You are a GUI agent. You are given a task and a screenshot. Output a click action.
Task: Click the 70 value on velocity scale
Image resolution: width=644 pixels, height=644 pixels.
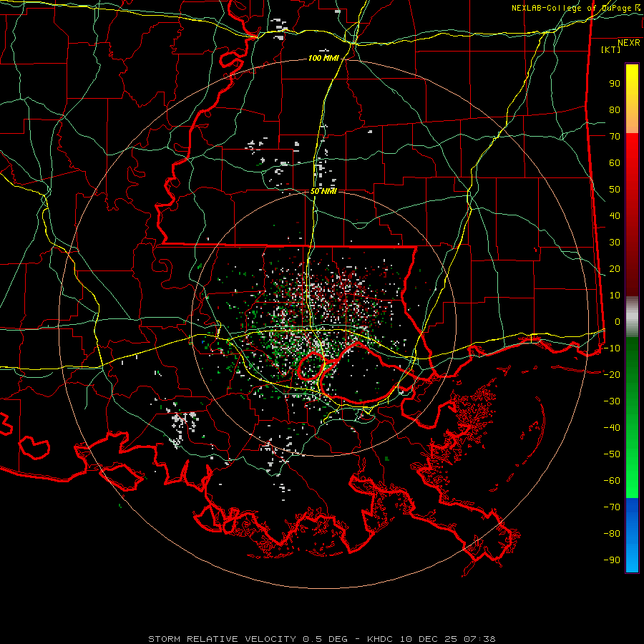coord(615,137)
